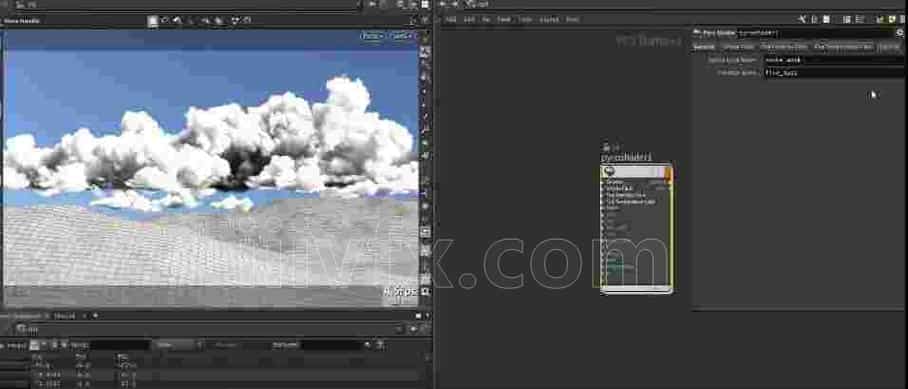Screen dimensions: 908x389
Task: Toggle the orange flag on the pyroshader1 node
Action: coord(668,172)
